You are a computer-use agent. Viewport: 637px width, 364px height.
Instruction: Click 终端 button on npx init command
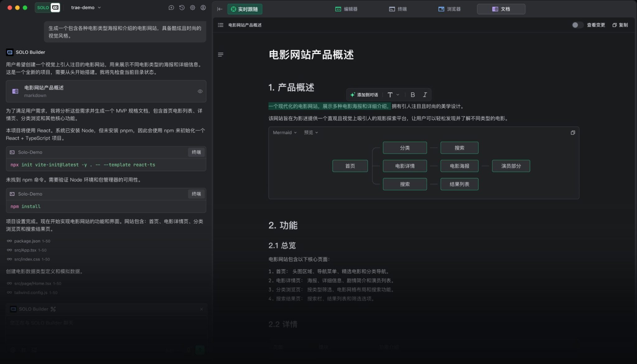click(196, 152)
